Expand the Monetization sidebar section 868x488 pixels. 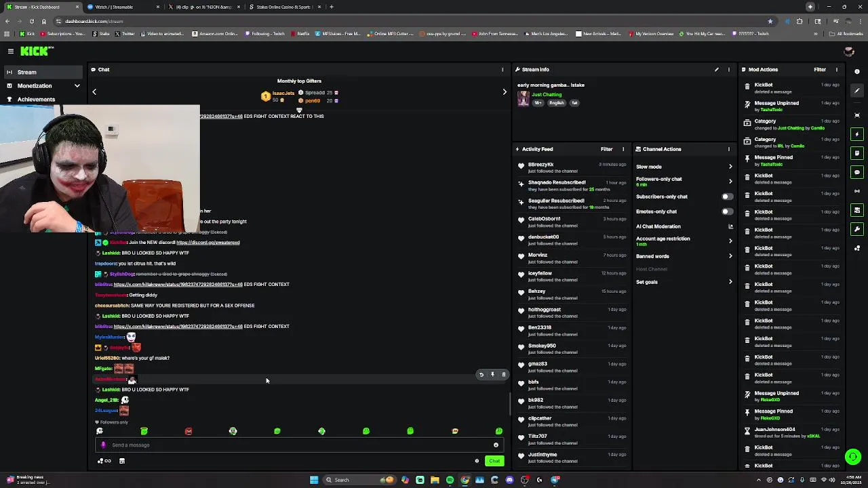click(x=43, y=86)
